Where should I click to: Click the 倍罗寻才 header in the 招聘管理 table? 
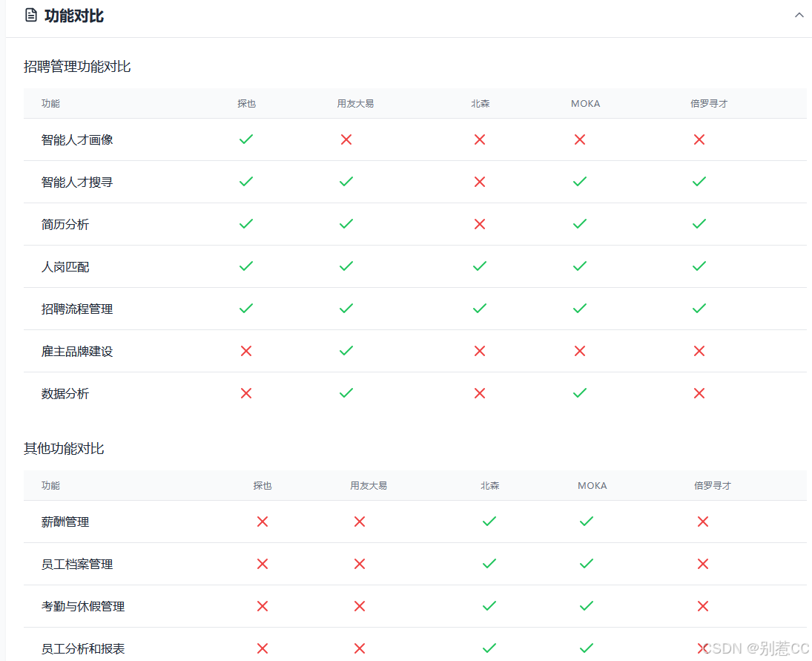tap(708, 104)
